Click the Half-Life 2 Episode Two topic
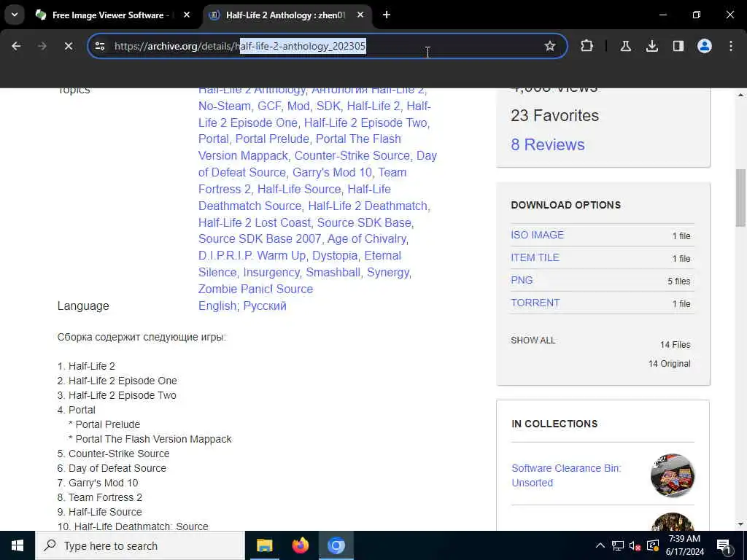Viewport: 747px width, 560px height. click(x=366, y=122)
